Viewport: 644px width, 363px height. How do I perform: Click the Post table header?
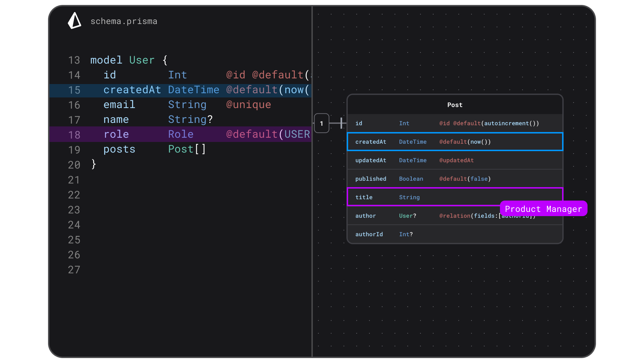[455, 105]
